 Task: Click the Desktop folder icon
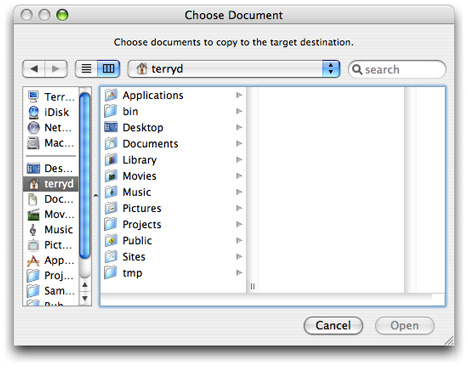tap(111, 127)
